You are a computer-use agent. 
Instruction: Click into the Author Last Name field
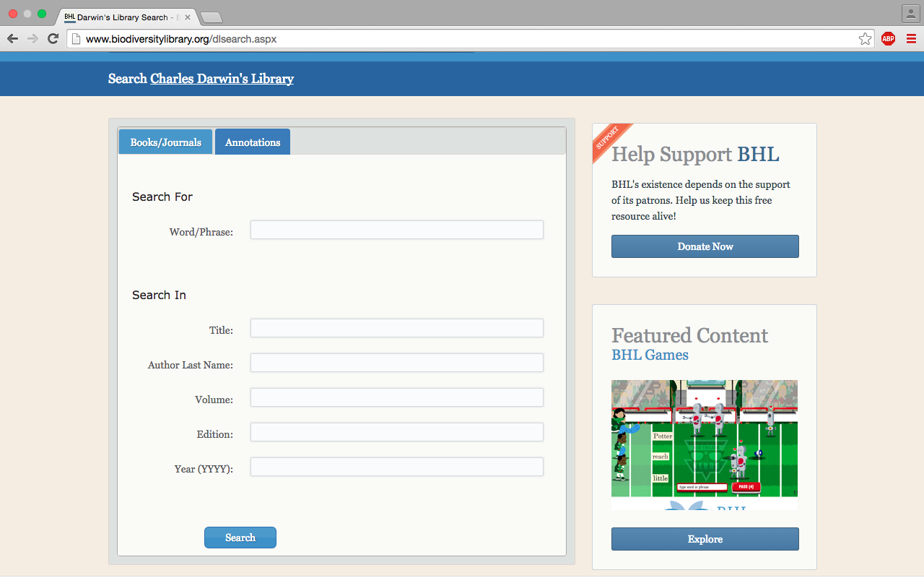pyautogui.click(x=396, y=363)
